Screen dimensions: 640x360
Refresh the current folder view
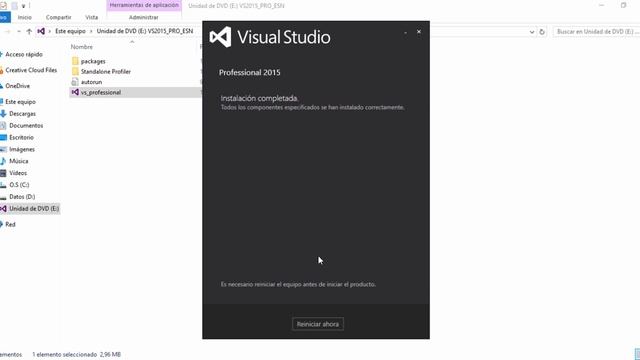(x=542, y=31)
